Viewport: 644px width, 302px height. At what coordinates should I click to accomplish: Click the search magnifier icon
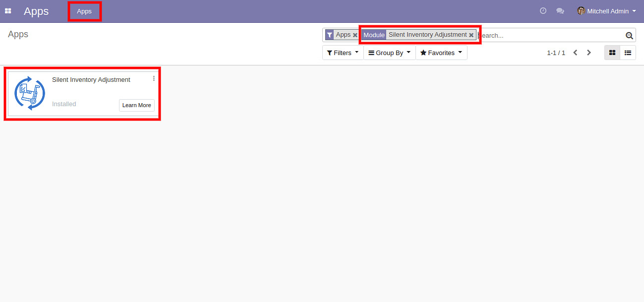click(x=629, y=35)
